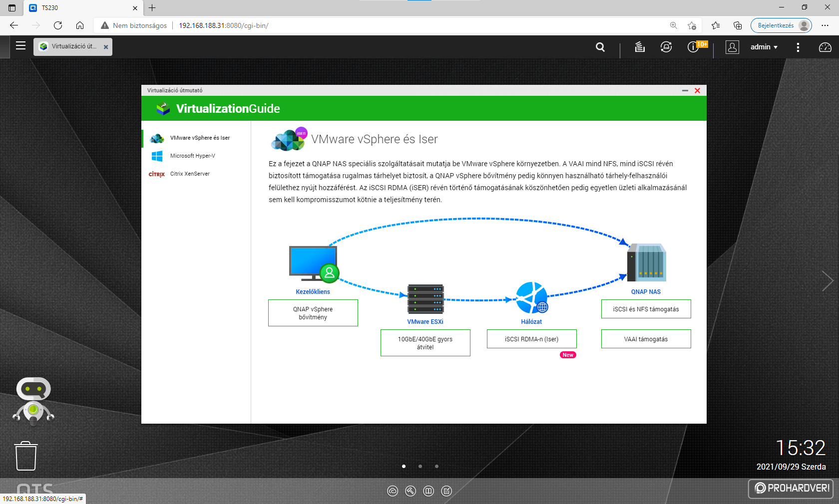Click the VMware ESXi label
This screenshot has height=504, width=839.
tap(425, 322)
